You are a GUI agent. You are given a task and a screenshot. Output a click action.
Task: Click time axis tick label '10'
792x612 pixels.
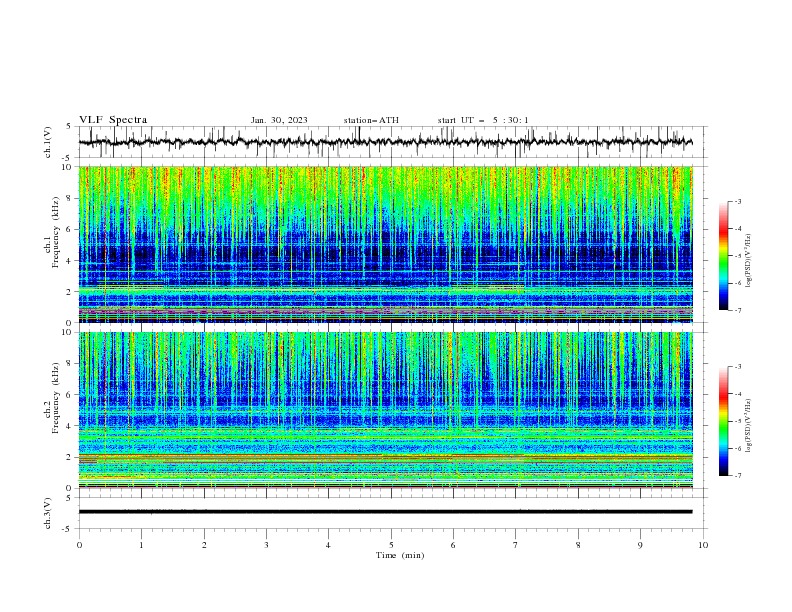703,545
